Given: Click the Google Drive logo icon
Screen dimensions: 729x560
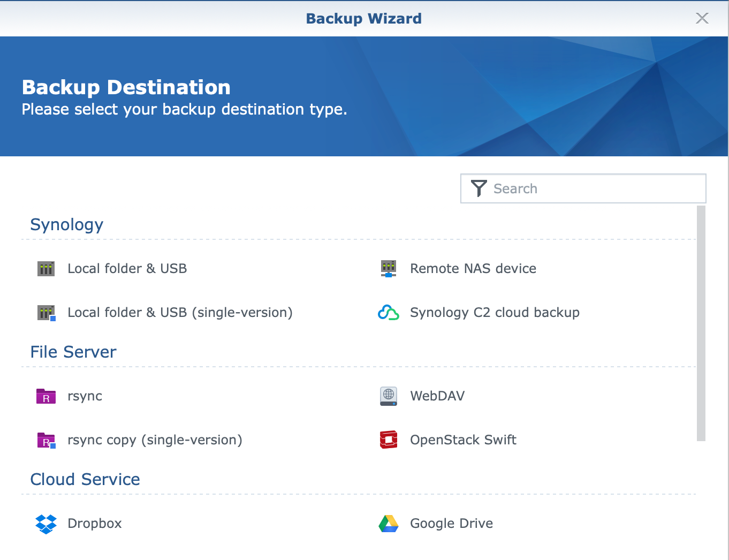Looking at the screenshot, I should [x=389, y=524].
